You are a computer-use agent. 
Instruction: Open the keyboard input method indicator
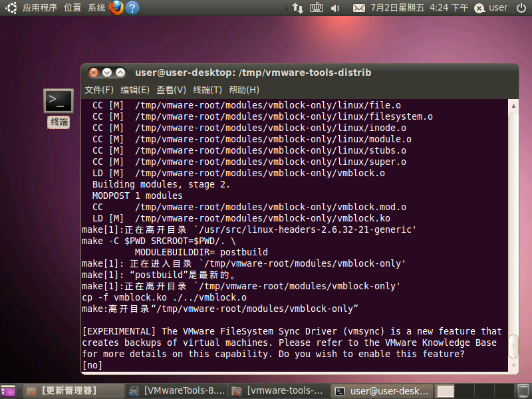click(316, 8)
